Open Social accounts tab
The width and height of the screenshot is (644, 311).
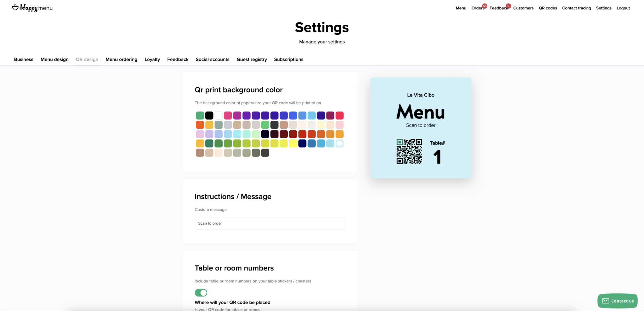point(213,59)
